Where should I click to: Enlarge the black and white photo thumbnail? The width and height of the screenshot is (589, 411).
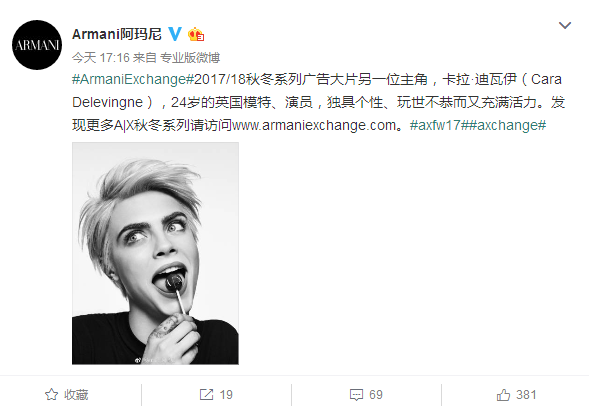155,253
